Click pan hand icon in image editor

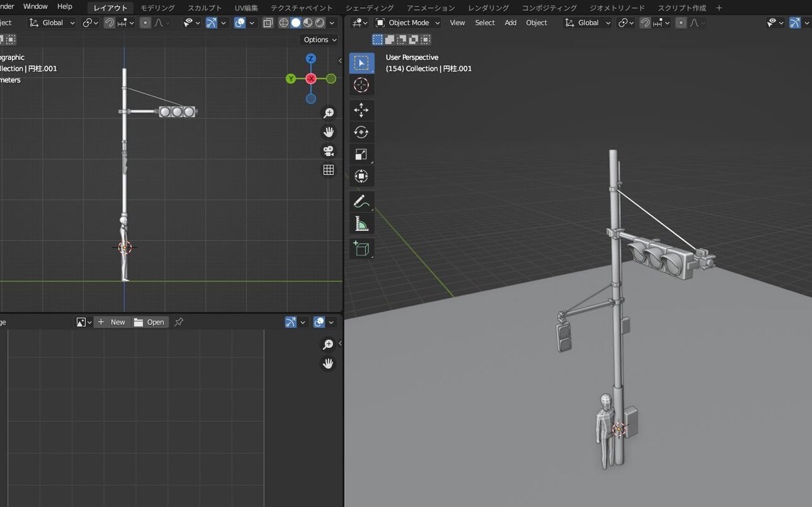pos(328,363)
